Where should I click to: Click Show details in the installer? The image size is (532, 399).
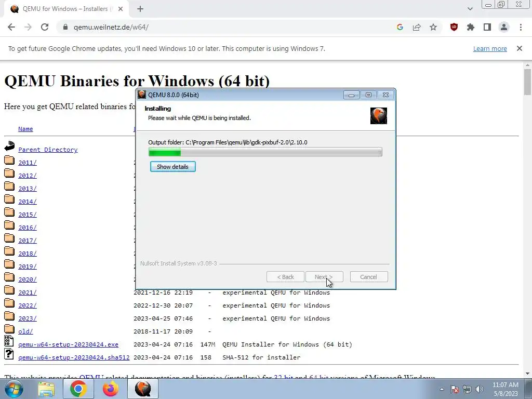[172, 167]
